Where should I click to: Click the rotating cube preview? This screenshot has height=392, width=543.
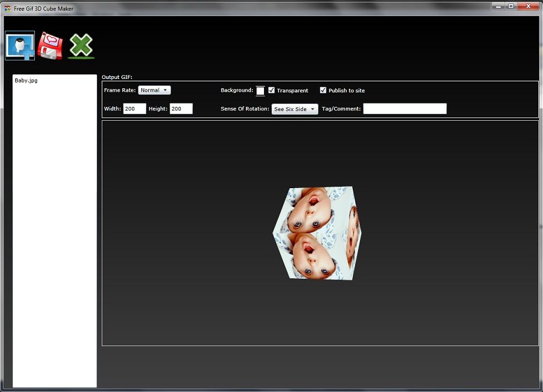(317, 233)
